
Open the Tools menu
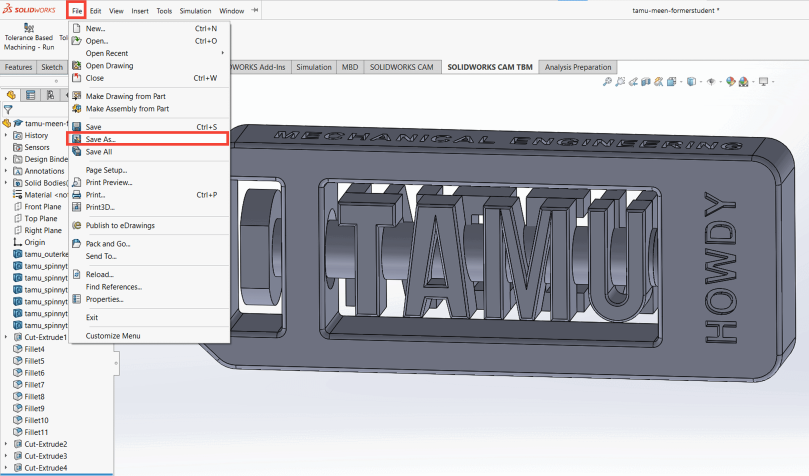(164, 10)
